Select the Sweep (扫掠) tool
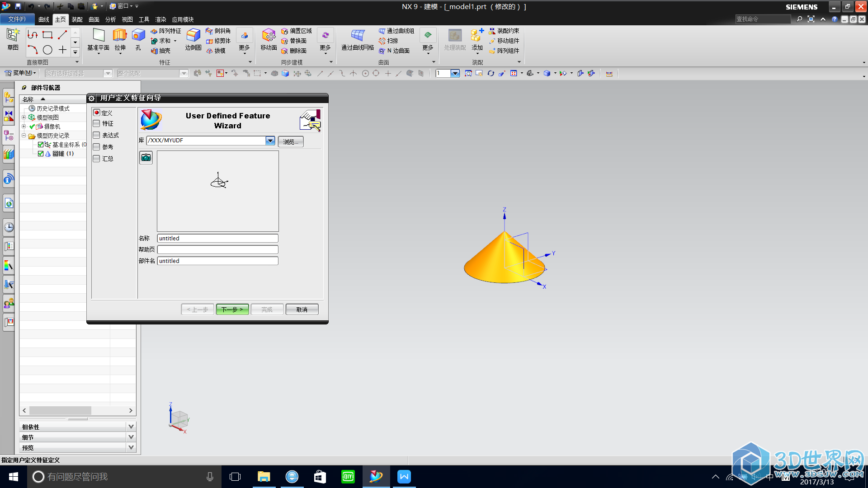The image size is (868, 488). [x=388, y=41]
